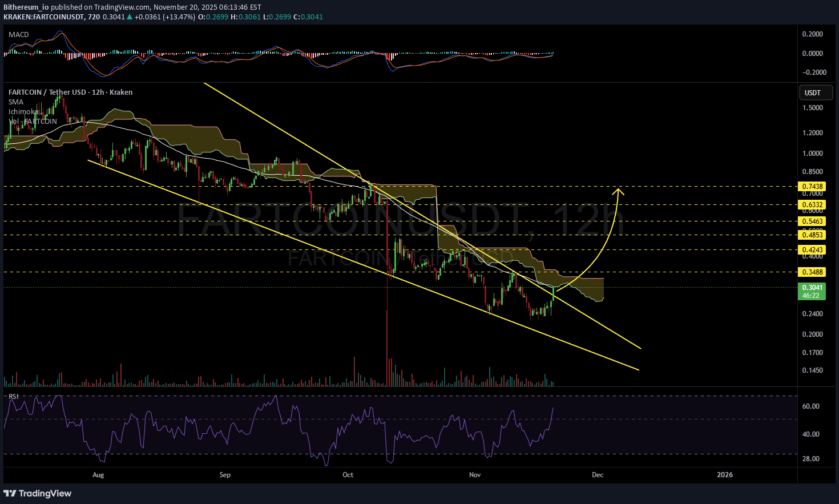Click the KRAKEN:FARTCOINUSDT symbol text
This screenshot has height=504, width=839.
click(x=43, y=17)
